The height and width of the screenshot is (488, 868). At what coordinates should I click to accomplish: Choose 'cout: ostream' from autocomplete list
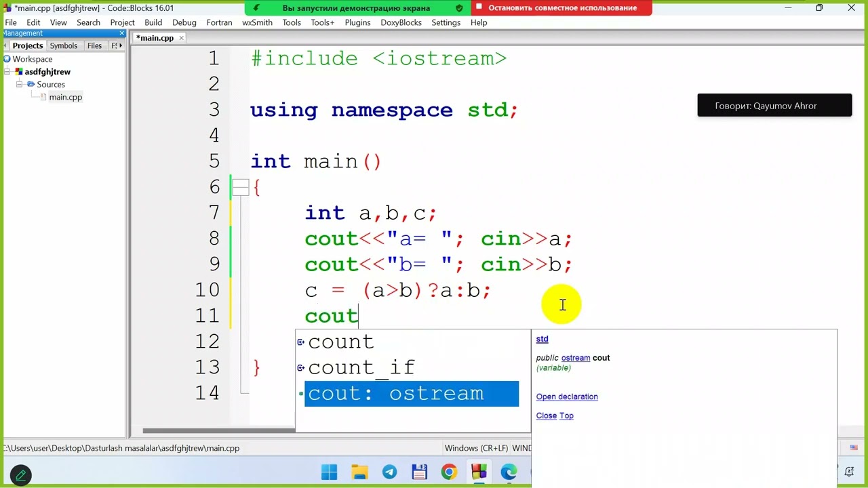(x=411, y=394)
